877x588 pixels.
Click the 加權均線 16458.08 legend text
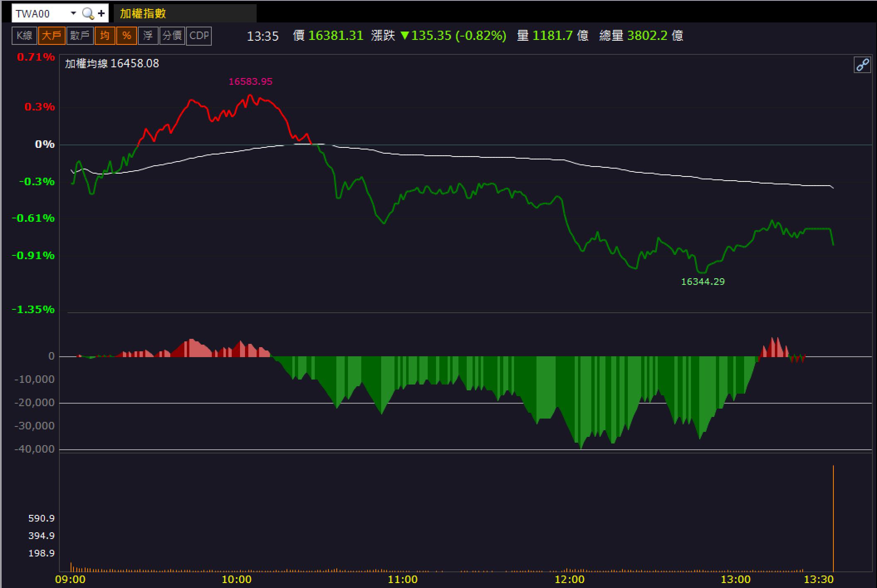point(112,64)
